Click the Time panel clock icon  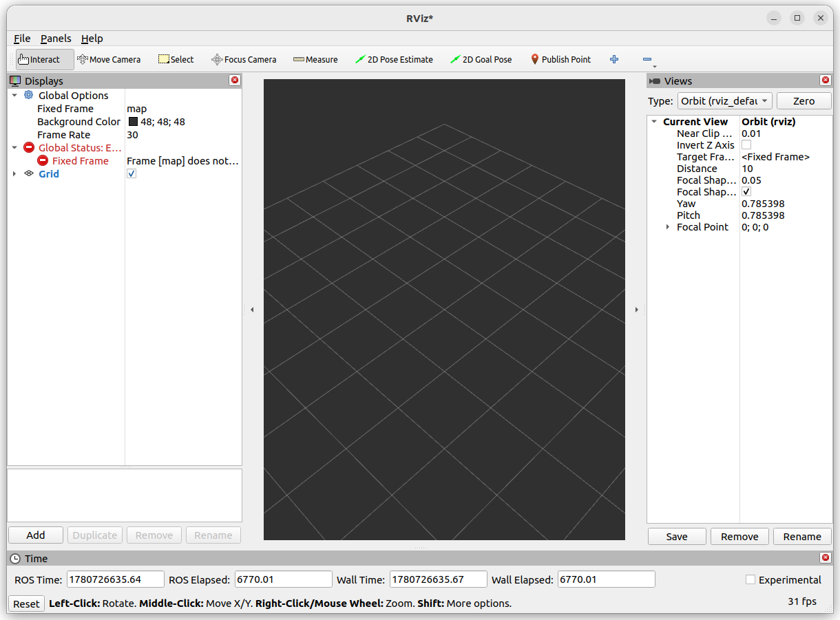click(15, 558)
